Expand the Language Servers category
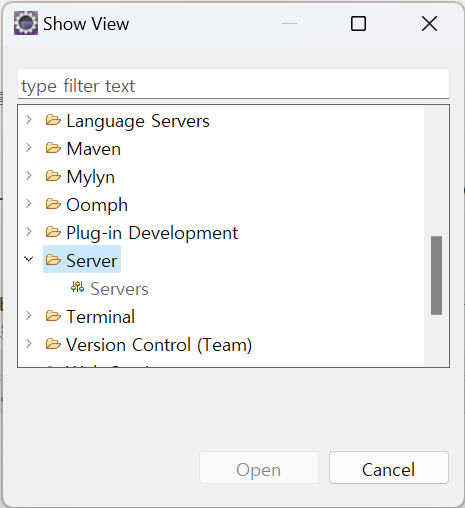The image size is (465, 508). (29, 120)
